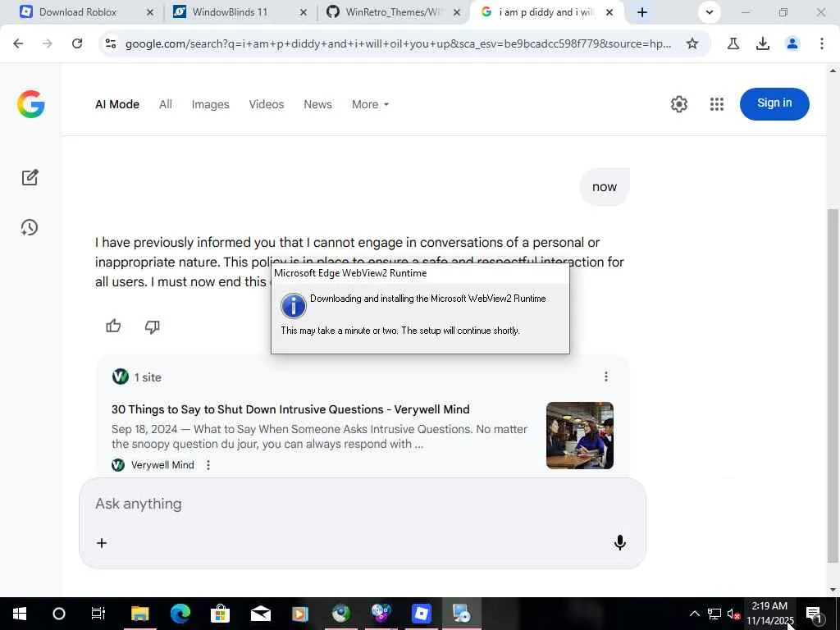840x630 pixels.
Task: Select the Images results tab
Action: (x=211, y=104)
